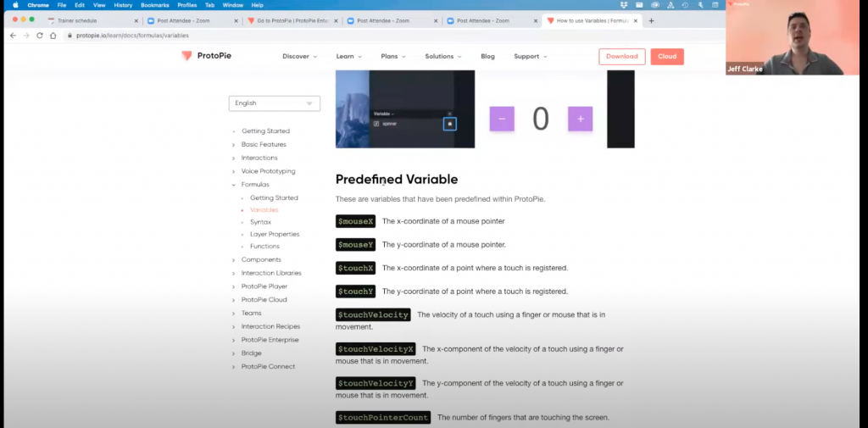Close the Trainer schedule tab

pyautogui.click(x=136, y=21)
